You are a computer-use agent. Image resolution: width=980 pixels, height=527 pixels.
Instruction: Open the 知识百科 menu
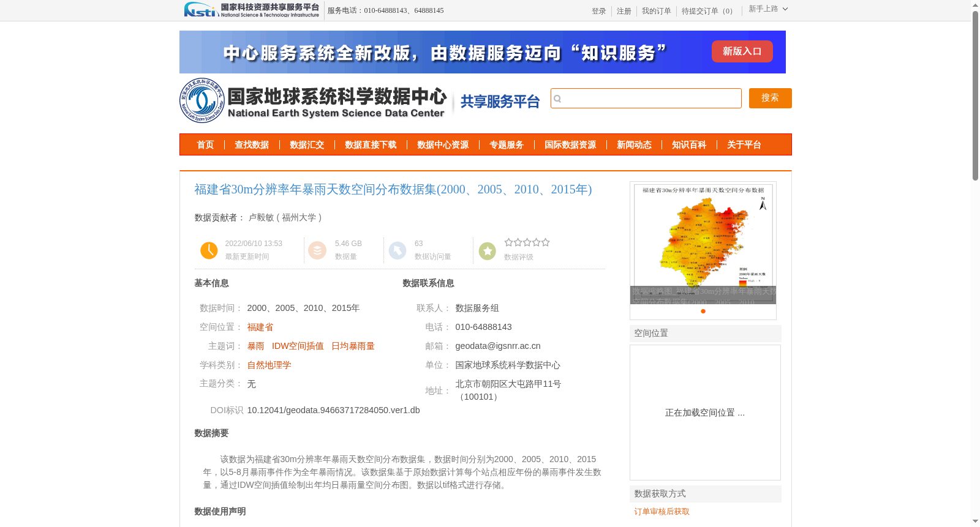tap(689, 144)
